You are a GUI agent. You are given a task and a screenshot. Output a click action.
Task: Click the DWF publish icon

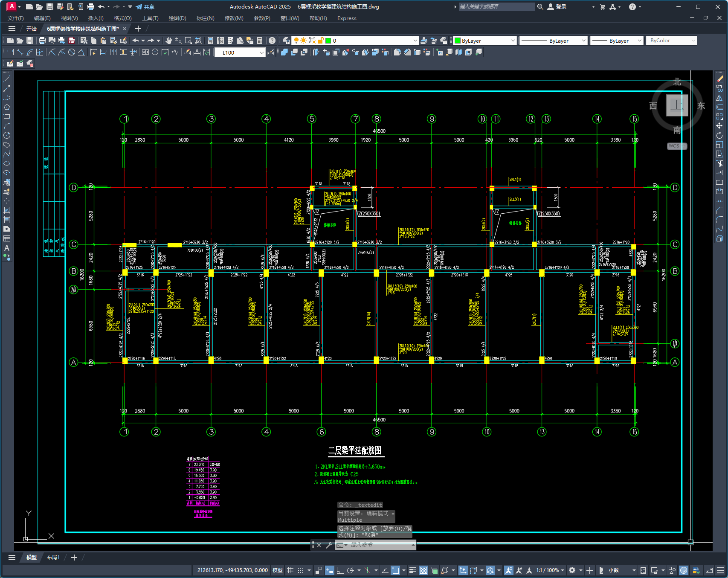click(72, 41)
